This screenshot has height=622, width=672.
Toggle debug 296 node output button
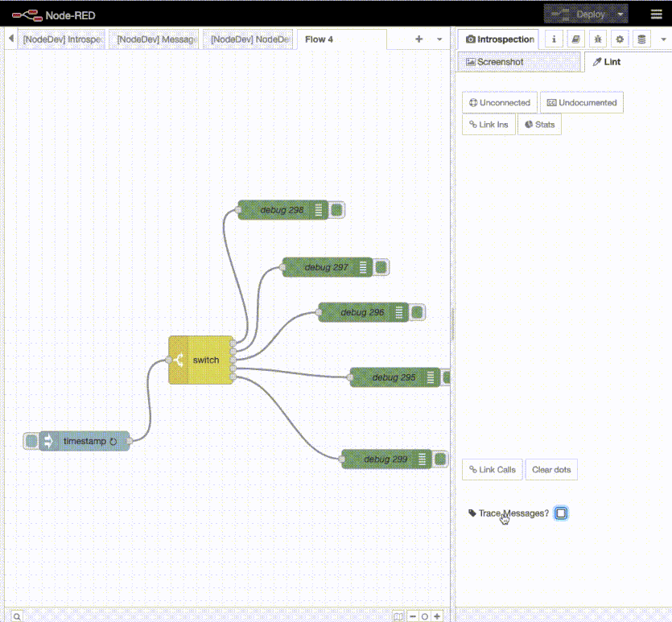(417, 312)
